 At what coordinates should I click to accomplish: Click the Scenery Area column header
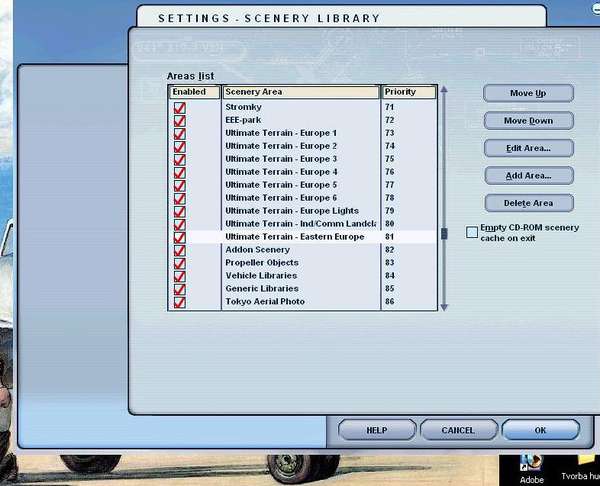coord(301,92)
